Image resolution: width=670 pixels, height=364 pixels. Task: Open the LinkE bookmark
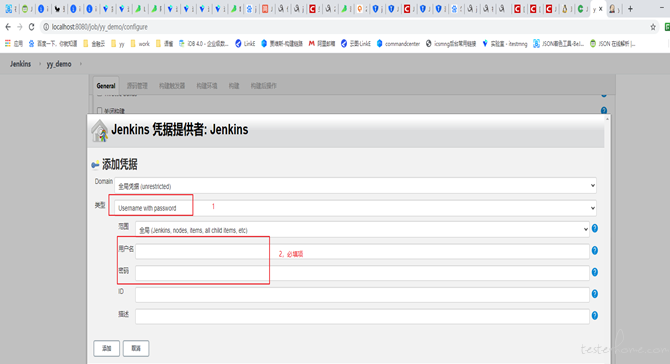click(x=245, y=44)
